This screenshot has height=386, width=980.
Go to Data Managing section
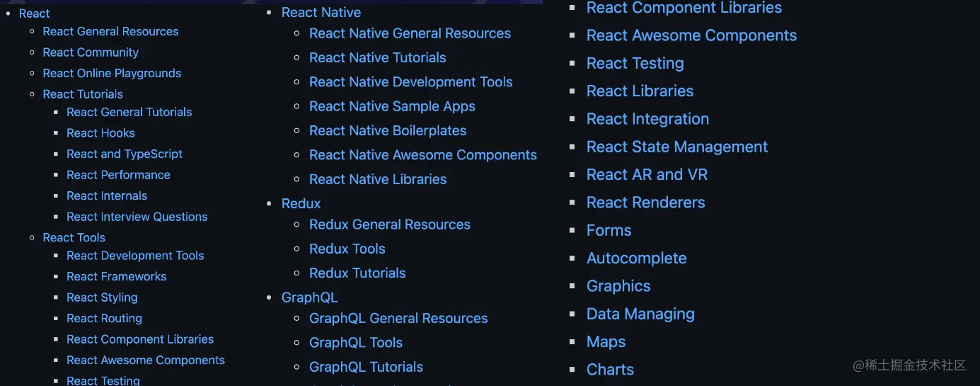pos(640,314)
